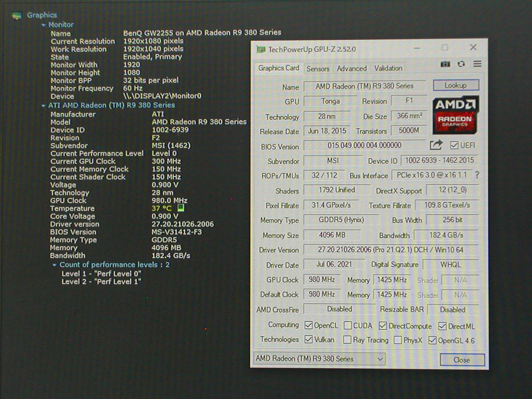Switch to the Graphics Card tab
This screenshot has width=532, height=399.
[278, 68]
